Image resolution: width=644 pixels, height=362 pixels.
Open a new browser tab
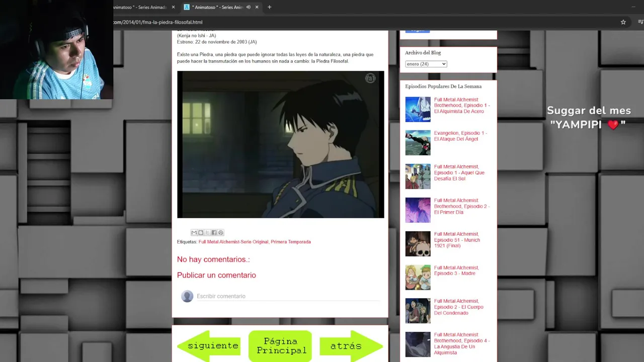point(269,7)
